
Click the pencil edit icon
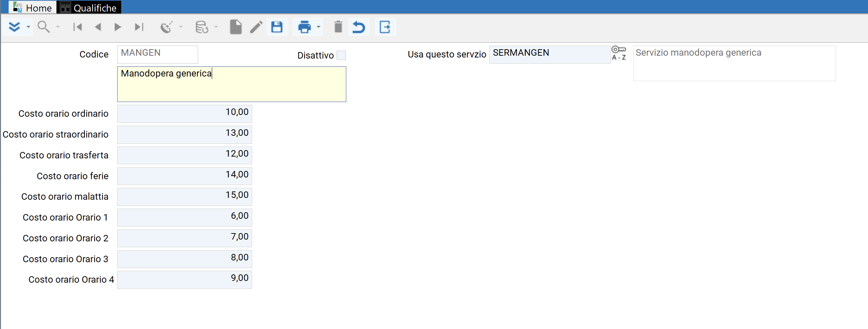coord(256,27)
